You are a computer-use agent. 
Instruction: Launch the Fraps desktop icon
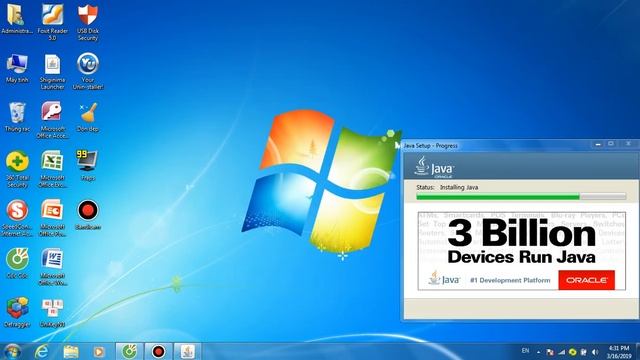pos(88,166)
